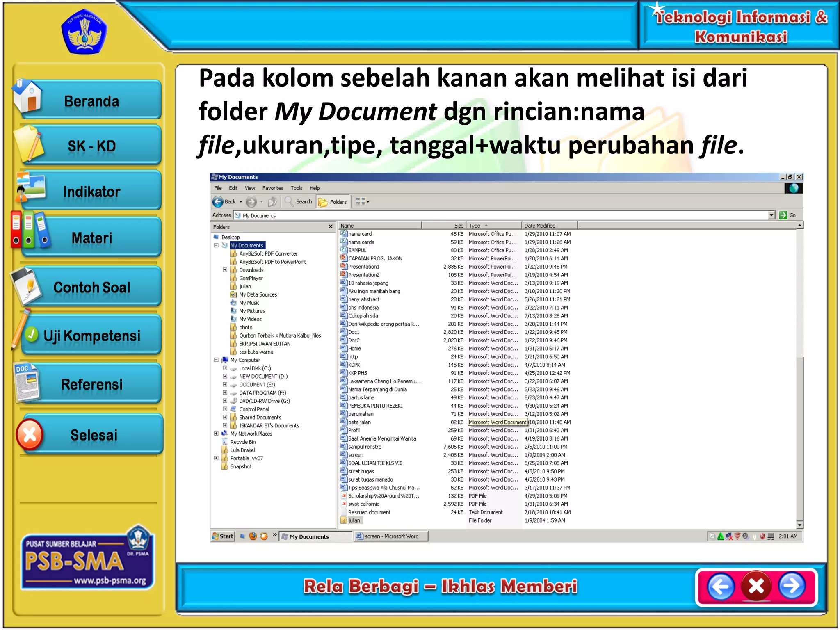Open the File menu

coord(218,188)
